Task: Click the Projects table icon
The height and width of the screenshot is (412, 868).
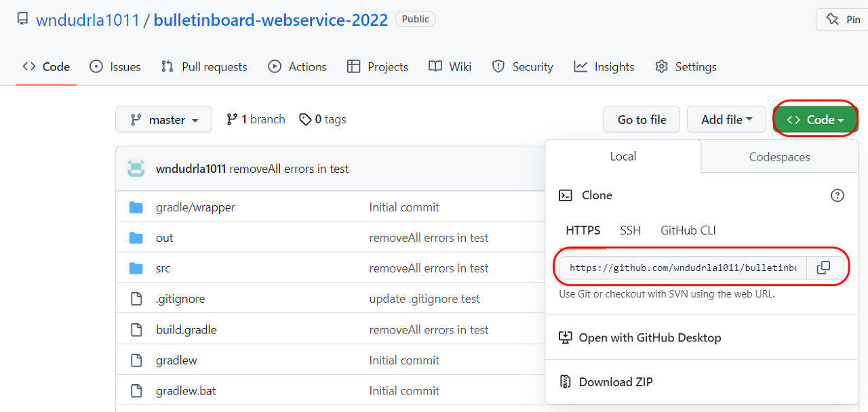Action: [x=353, y=66]
